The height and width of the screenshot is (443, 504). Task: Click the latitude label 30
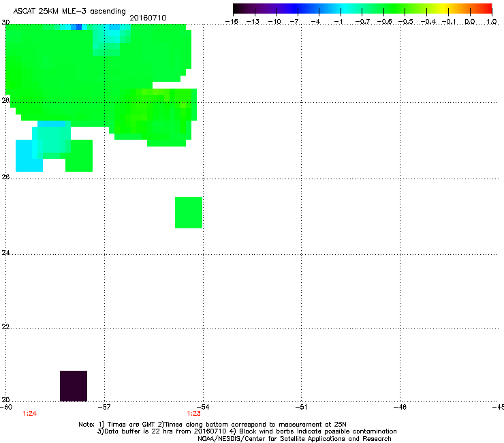tap(5, 22)
